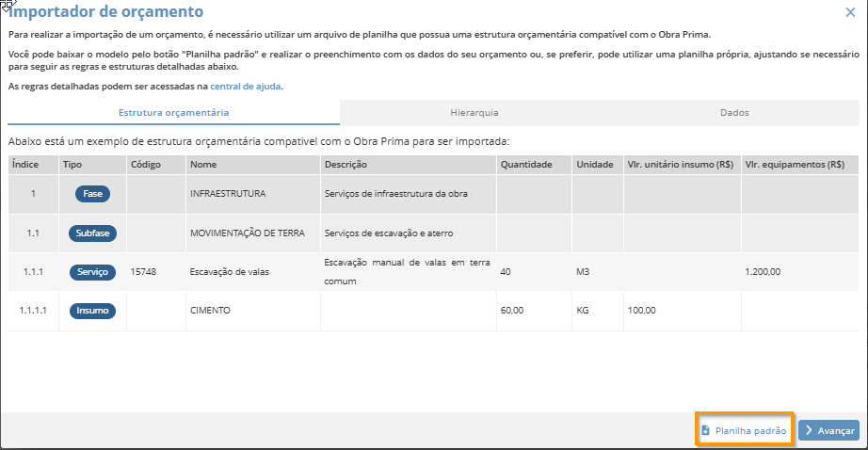The image size is (868, 450).
Task: Click the Descrição column header
Action: click(x=345, y=165)
